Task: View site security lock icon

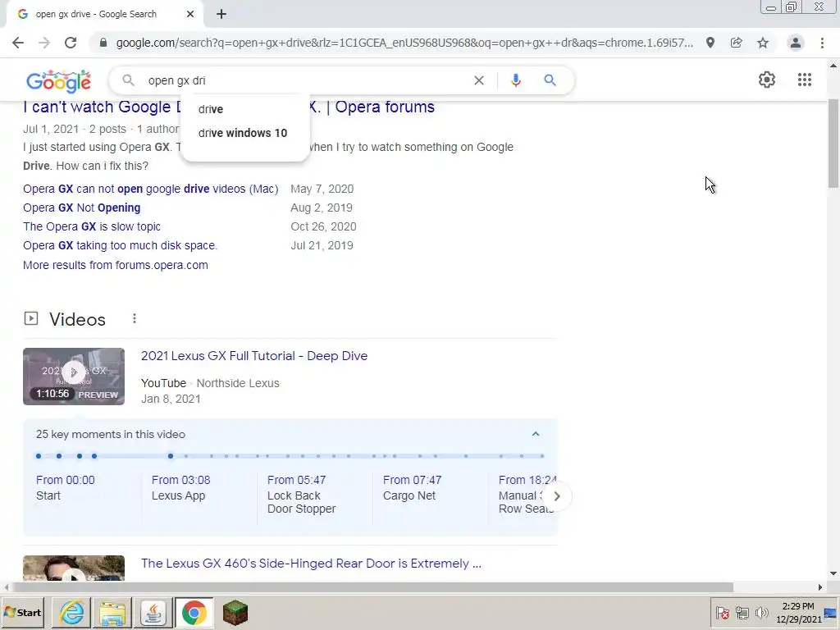Action: pyautogui.click(x=103, y=43)
